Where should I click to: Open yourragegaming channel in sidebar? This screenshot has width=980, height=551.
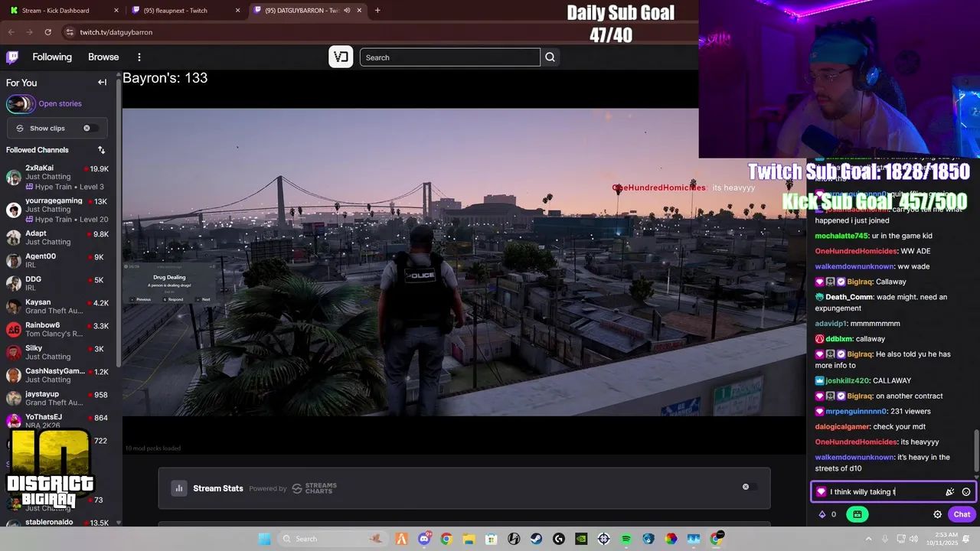(57, 210)
